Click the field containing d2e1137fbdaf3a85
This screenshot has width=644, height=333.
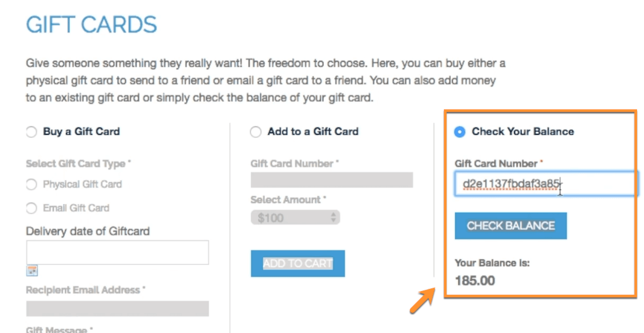545,184
